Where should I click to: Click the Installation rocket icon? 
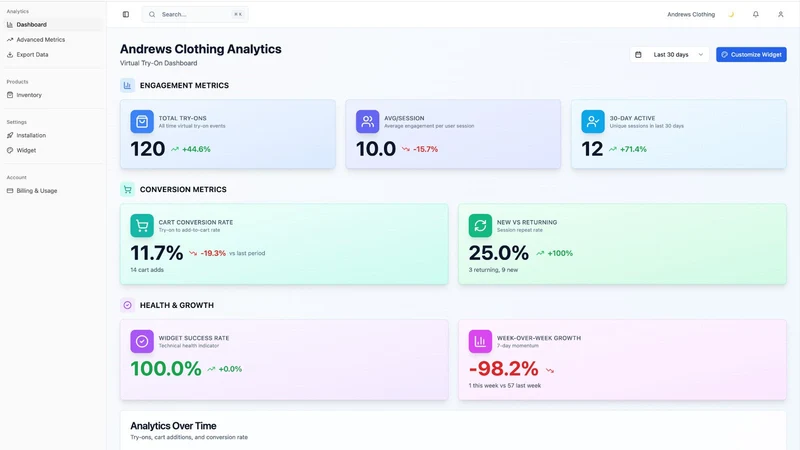10,135
